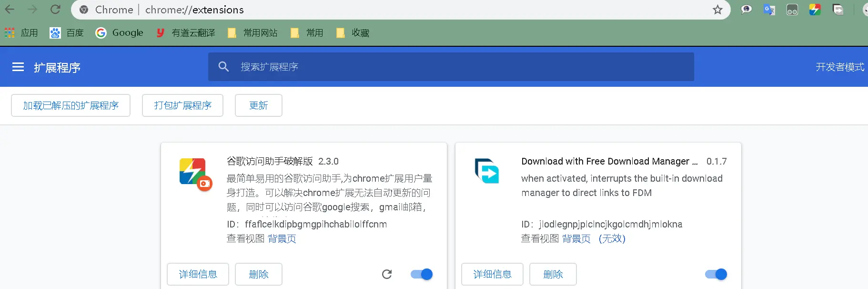Click the ID text ffaflcelkdipbgmgpihchabilolffcnm
The height and width of the screenshot is (289, 868).
pyautogui.click(x=316, y=224)
